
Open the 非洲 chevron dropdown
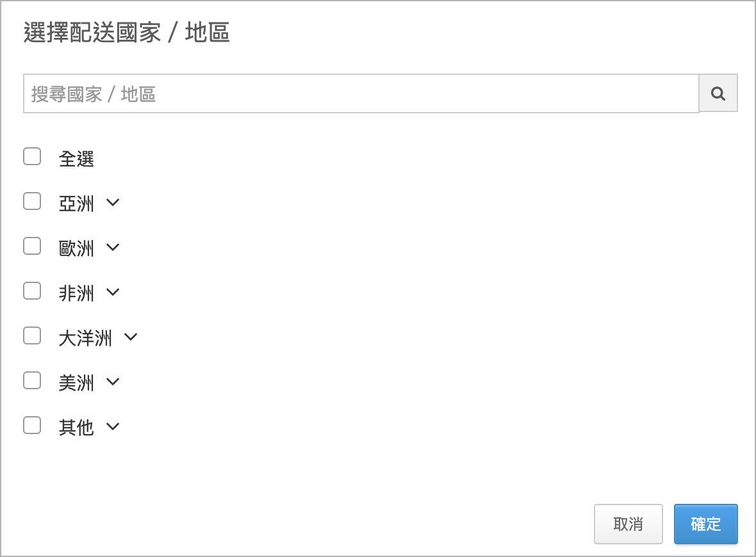[113, 293]
